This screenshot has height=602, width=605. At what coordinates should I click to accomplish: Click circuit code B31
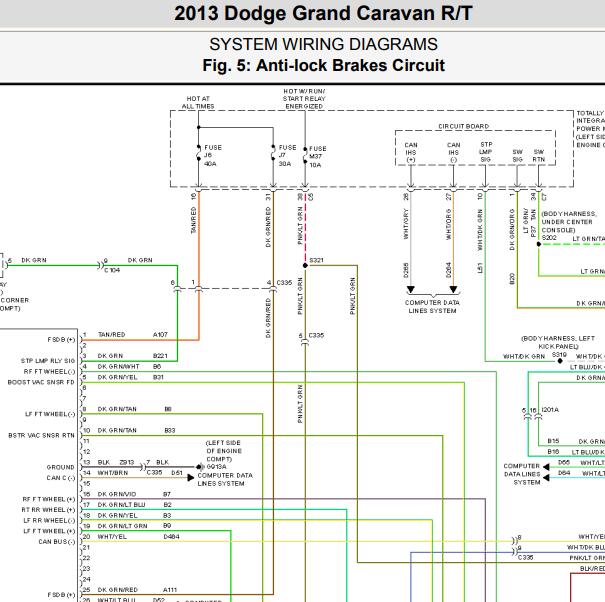coord(158,377)
